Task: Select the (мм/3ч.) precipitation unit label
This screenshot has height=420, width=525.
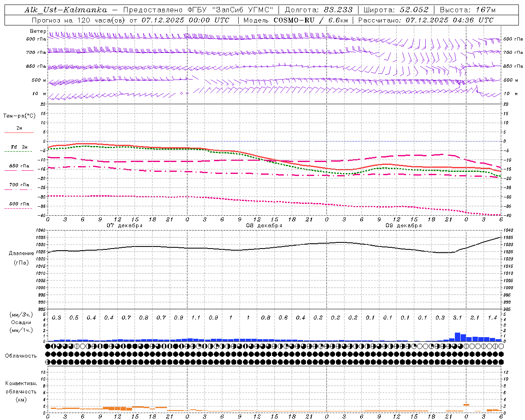Action: click(x=21, y=315)
